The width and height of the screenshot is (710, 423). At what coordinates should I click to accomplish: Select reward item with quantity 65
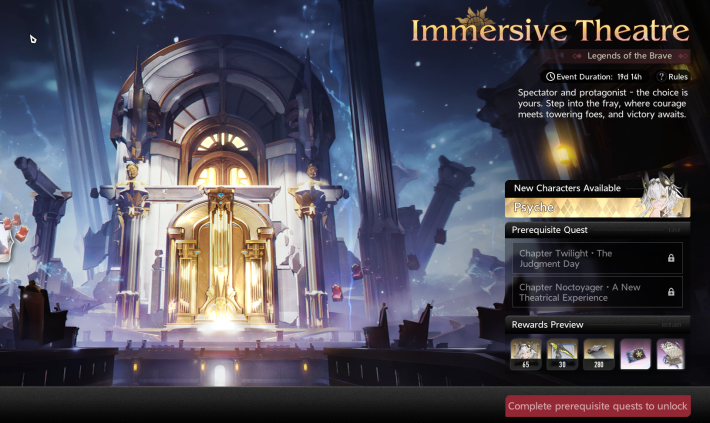tap(526, 354)
